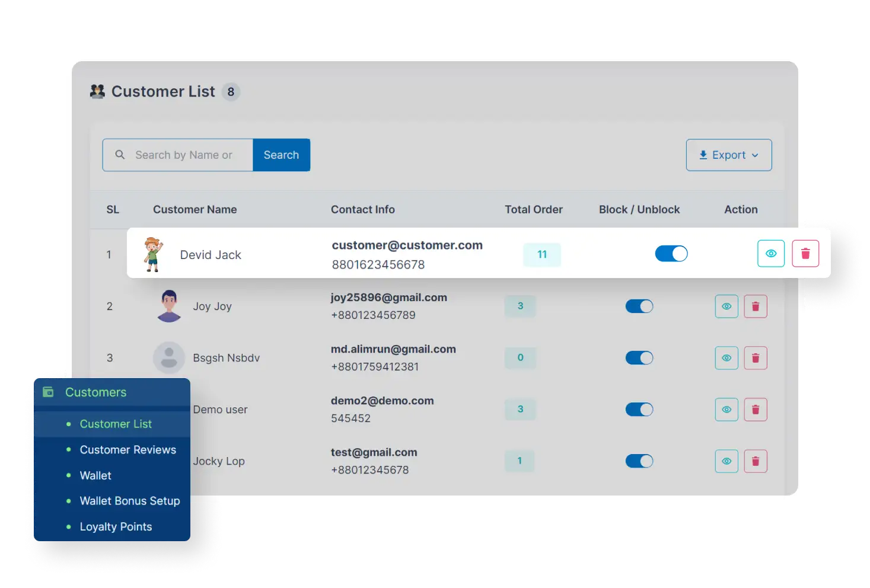The height and width of the screenshot is (588, 870).
Task: Delete Joy Joy using the trash icon
Action: coord(756,306)
